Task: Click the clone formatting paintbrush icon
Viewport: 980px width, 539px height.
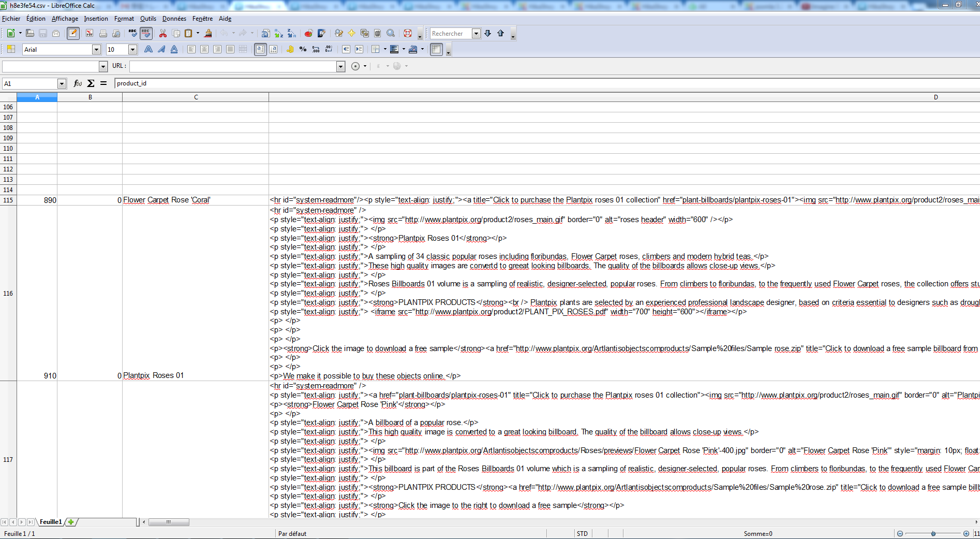Action: [x=208, y=34]
